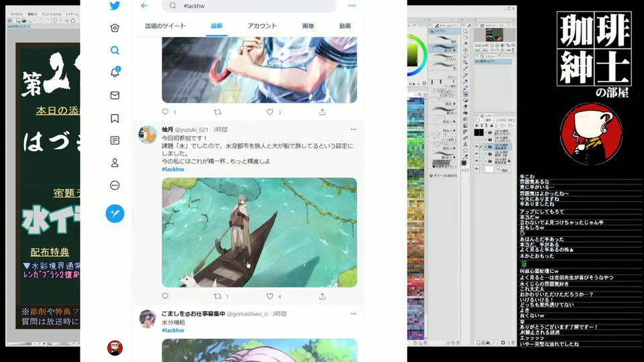Select the Gradient tool in Clip Studio
The width and height of the screenshot is (644, 362).
click(x=466, y=125)
